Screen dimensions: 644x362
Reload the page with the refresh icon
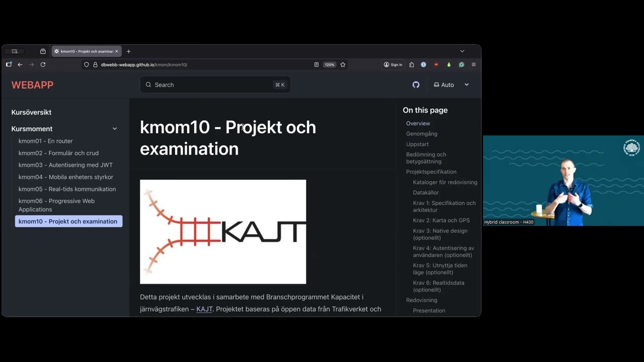pyautogui.click(x=43, y=64)
